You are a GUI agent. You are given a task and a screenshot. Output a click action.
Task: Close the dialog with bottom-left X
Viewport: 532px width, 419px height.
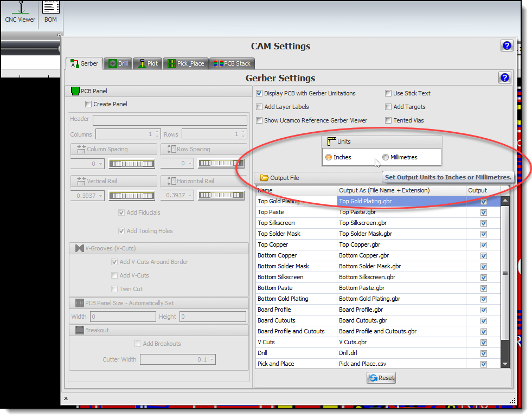pos(66,398)
